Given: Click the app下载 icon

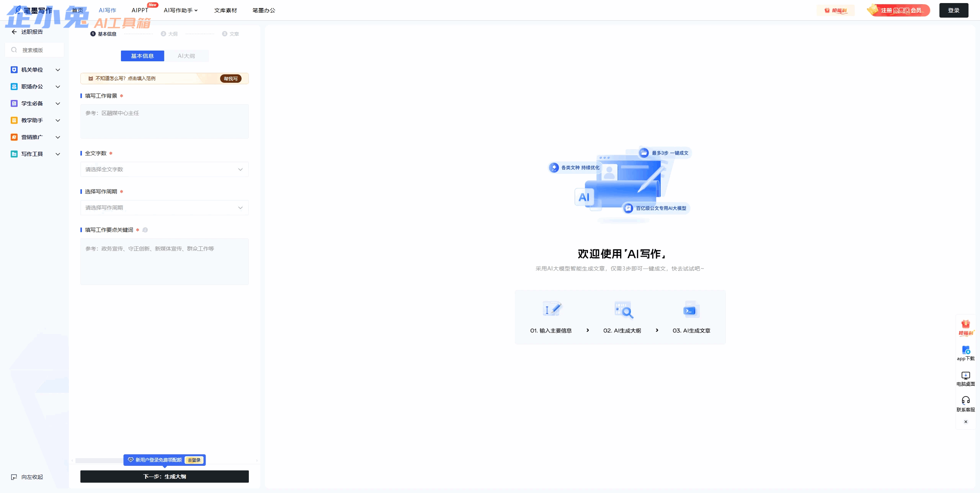Looking at the screenshot, I should point(966,350).
